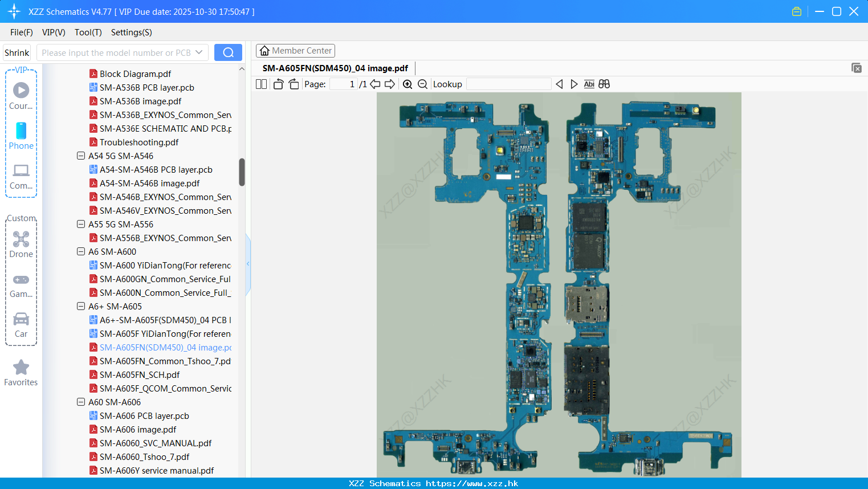This screenshot has width=868, height=489.
Task: Open SM-A536B PCB layer.pcb
Action: coord(146,87)
